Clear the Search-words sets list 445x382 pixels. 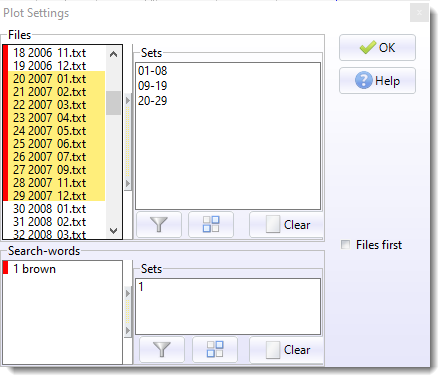click(287, 349)
